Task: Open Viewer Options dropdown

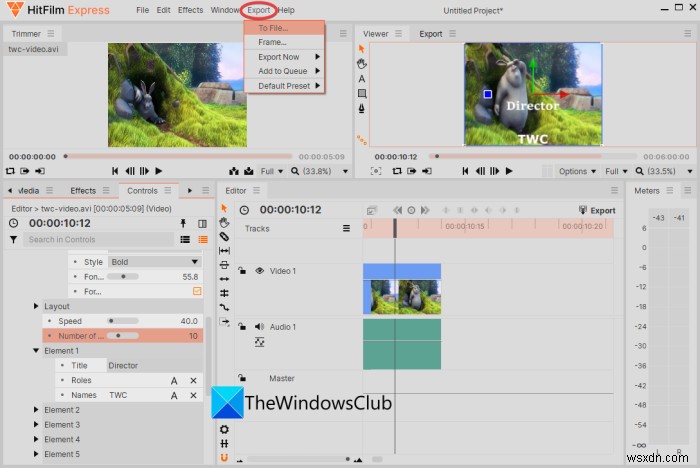Action: 577,171
